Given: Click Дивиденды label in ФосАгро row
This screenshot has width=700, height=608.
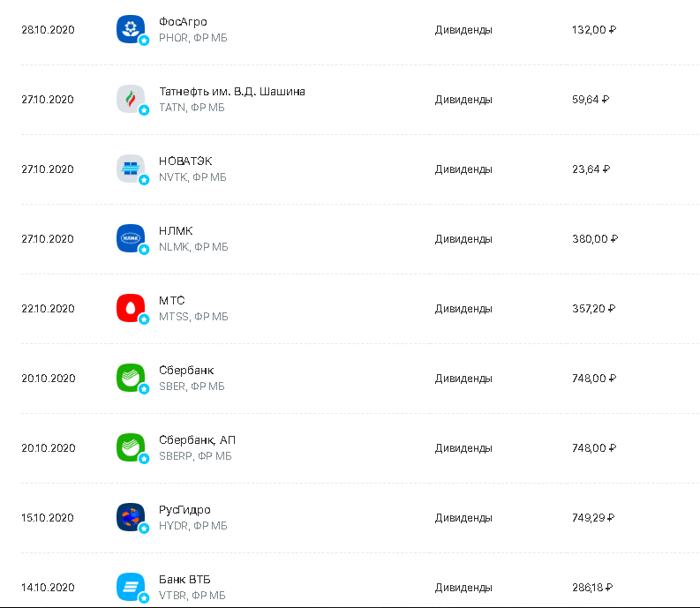Looking at the screenshot, I should coord(463,30).
